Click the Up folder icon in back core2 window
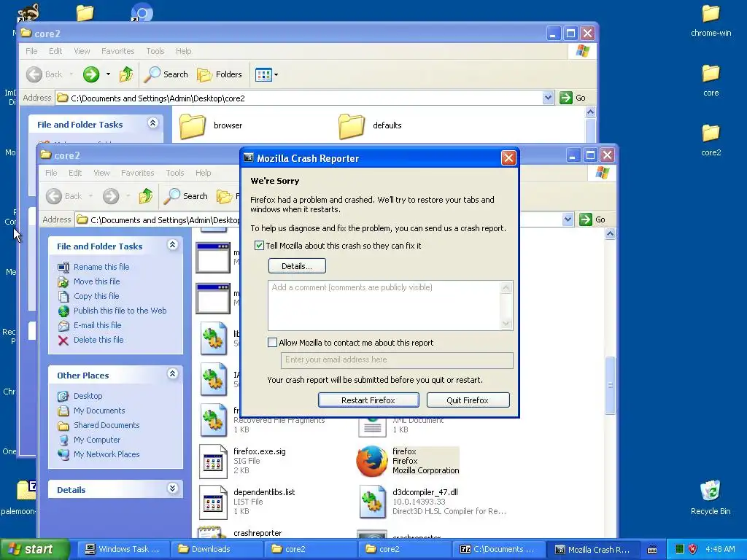This screenshot has height=560, width=747. click(126, 74)
